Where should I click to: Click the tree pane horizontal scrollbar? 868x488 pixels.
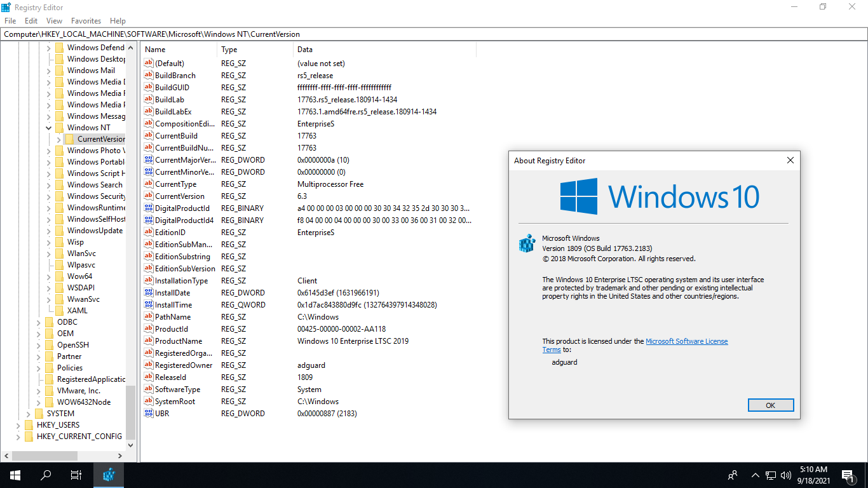(44, 456)
